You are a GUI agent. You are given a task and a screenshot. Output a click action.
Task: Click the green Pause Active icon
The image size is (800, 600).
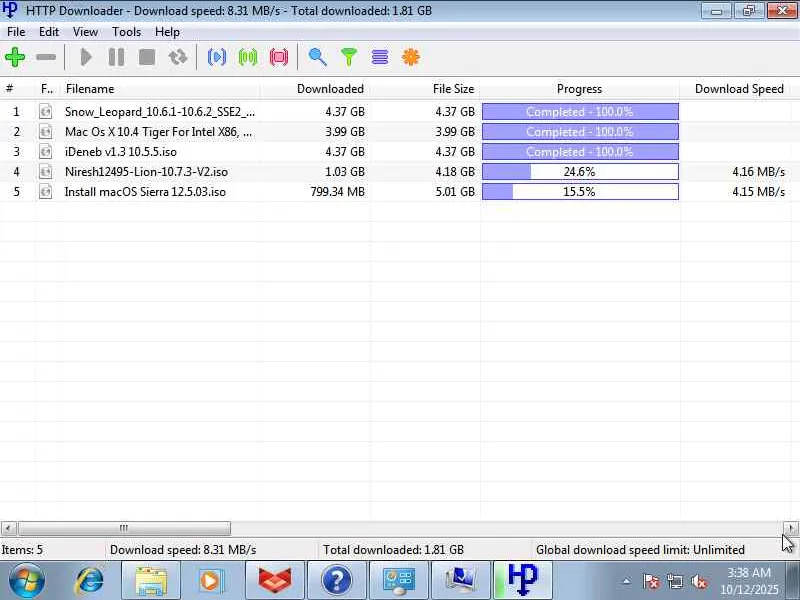click(x=248, y=57)
